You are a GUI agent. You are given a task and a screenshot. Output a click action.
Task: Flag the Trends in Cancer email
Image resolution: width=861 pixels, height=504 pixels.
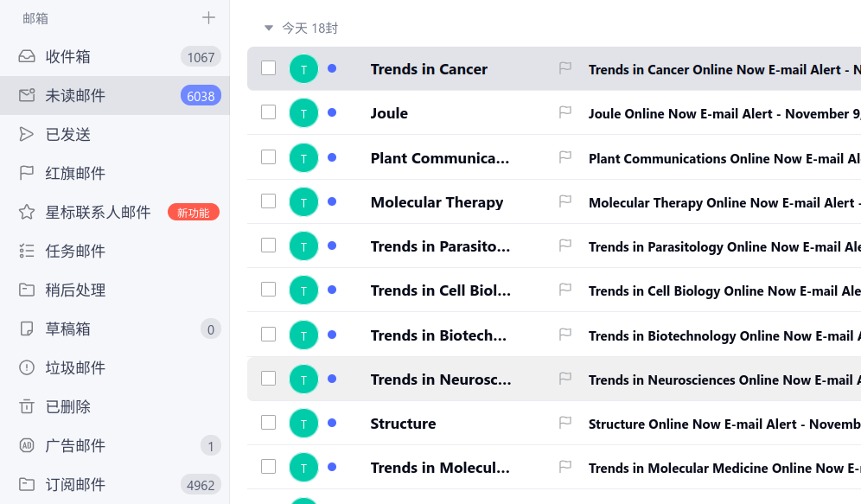(565, 68)
